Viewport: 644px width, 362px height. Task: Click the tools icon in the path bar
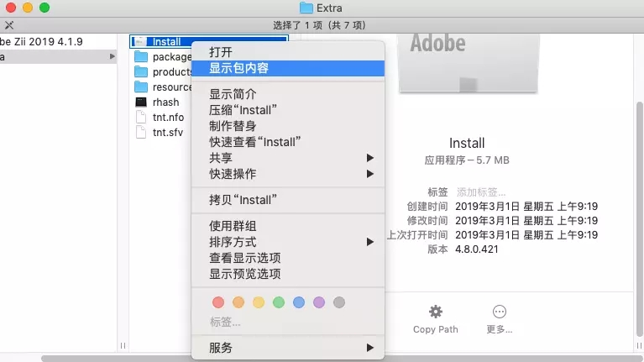[x=9, y=25]
